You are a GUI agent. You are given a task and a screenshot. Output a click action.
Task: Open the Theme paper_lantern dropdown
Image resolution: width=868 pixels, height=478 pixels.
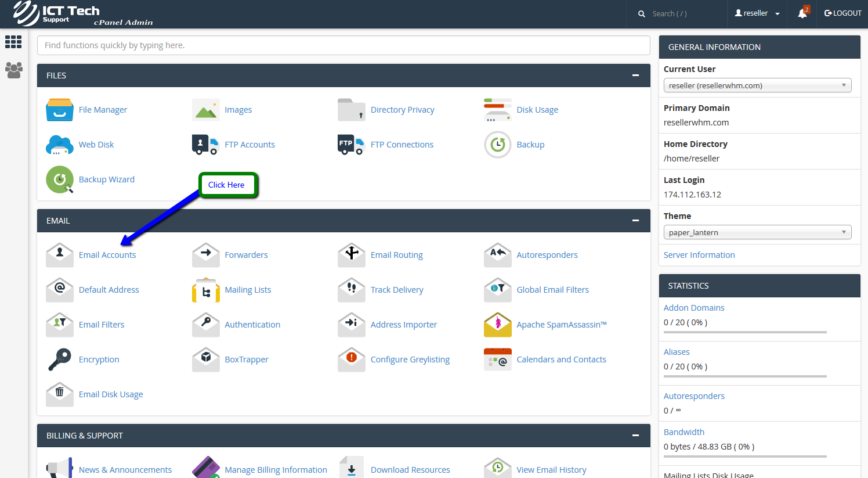[x=757, y=232]
